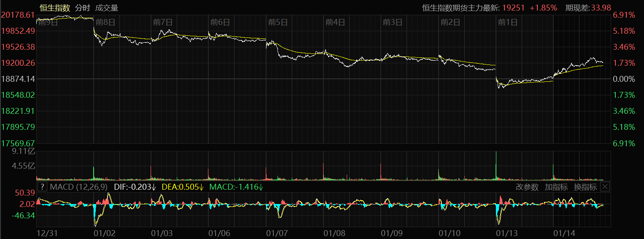Click the 19200.26 price axis label
The width and height of the screenshot is (644, 239).
click(x=18, y=63)
